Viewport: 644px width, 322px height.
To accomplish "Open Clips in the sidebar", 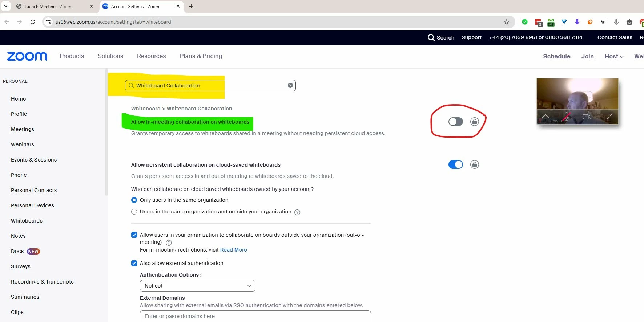I will 17,312.
